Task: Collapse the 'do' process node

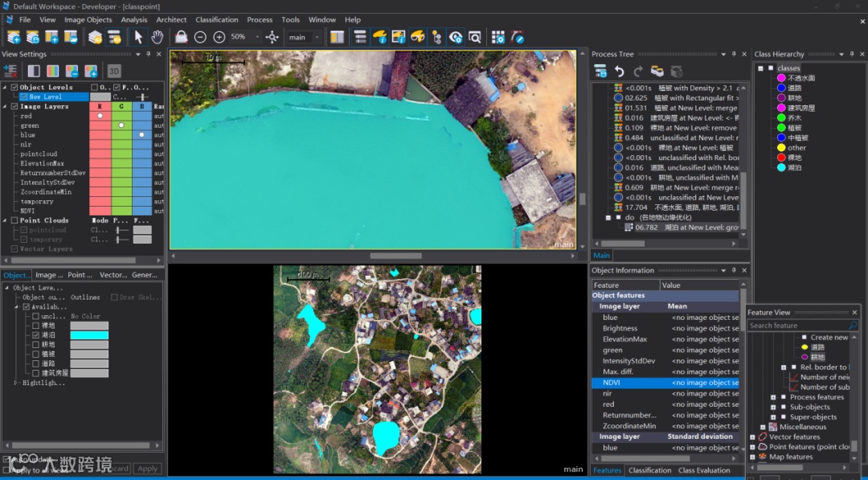Action: coord(608,217)
